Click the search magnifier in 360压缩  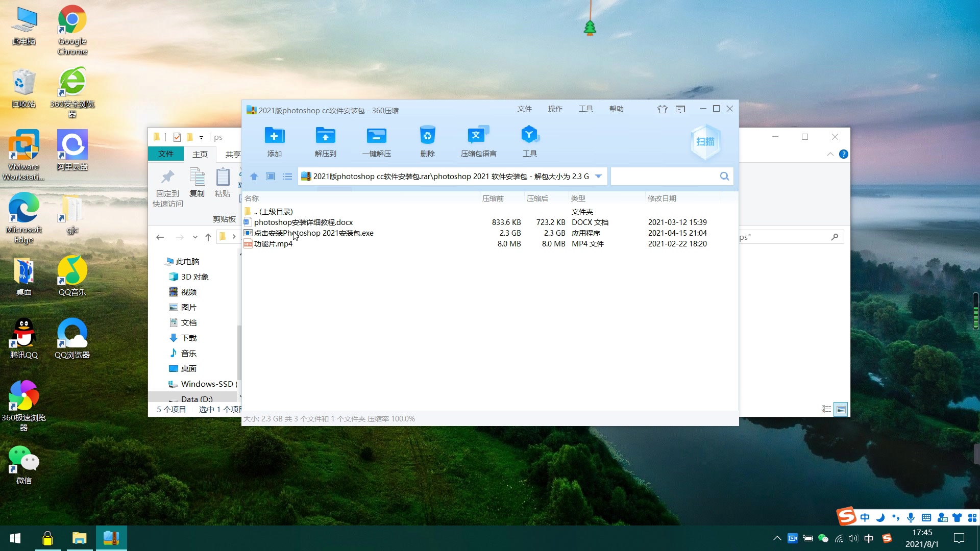[x=724, y=177]
